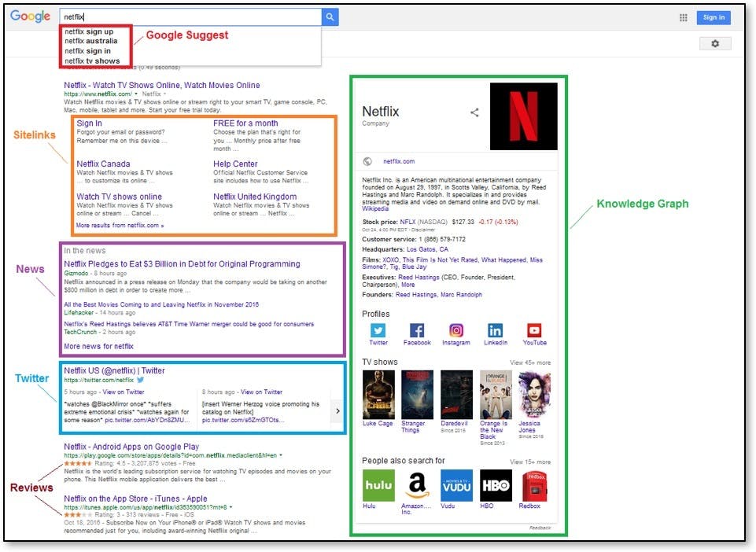Select suggestion 'netflix australia'
Image resolution: width=756 pixels, height=552 pixels.
coord(91,41)
